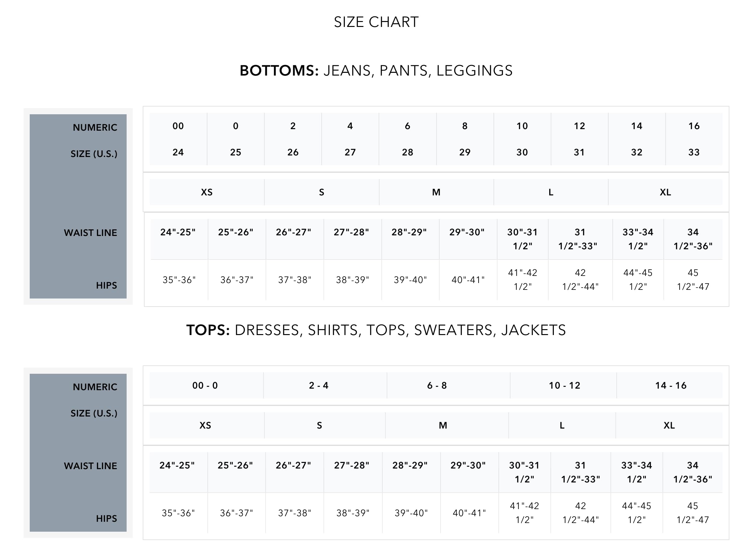This screenshot has height=558, width=756.
Task: Click the S cell in Tops table
Action: [319, 425]
